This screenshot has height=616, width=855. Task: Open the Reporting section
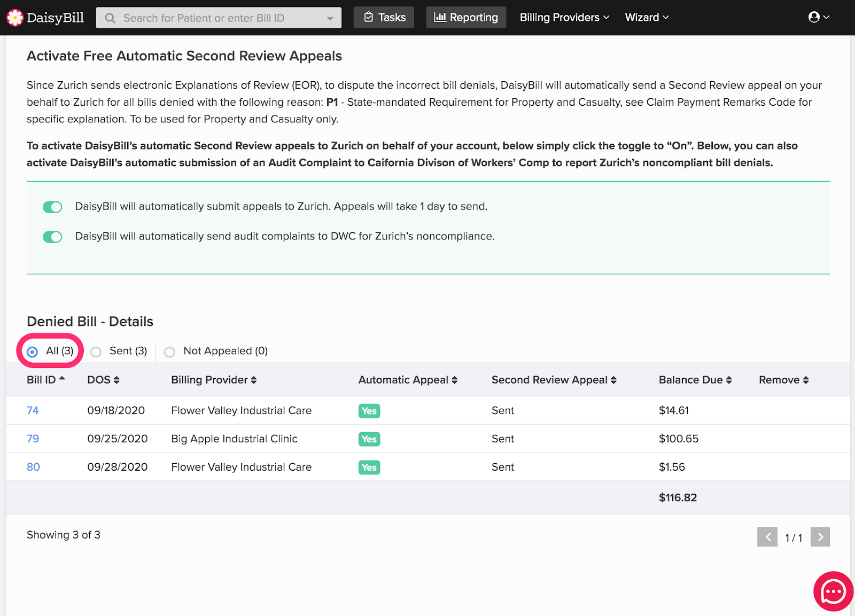[x=466, y=18]
